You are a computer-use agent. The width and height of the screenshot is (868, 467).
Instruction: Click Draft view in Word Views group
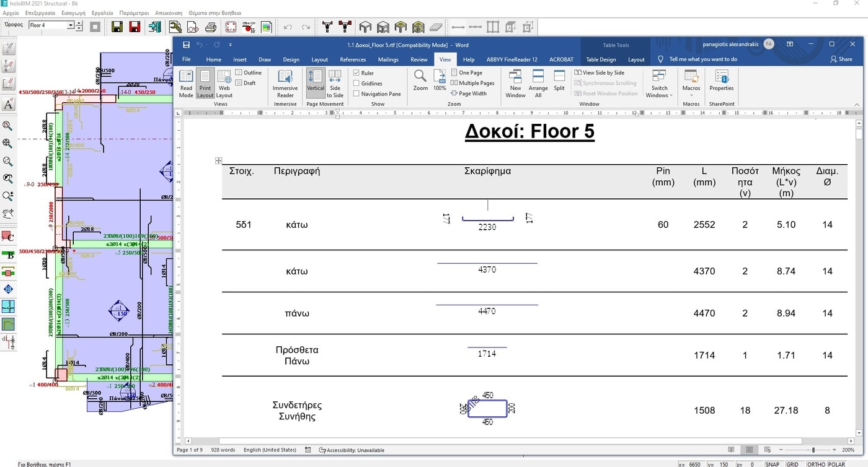click(x=246, y=83)
